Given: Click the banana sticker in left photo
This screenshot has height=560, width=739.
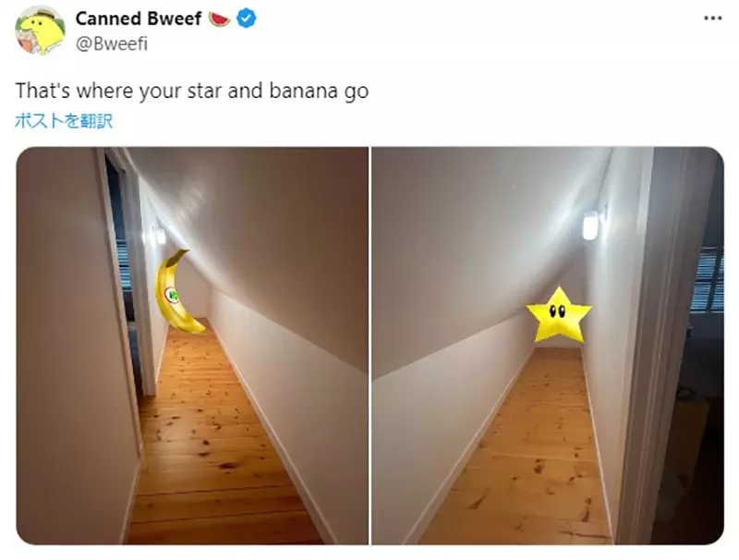Looking at the screenshot, I should pos(178,291).
